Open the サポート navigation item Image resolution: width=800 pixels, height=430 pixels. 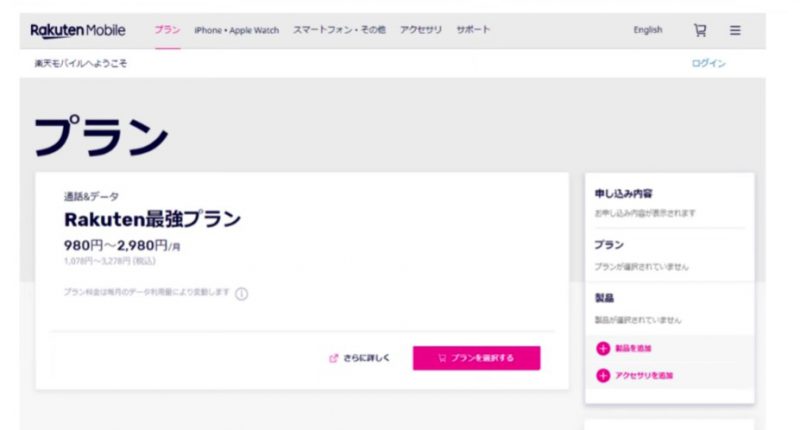pos(473,30)
